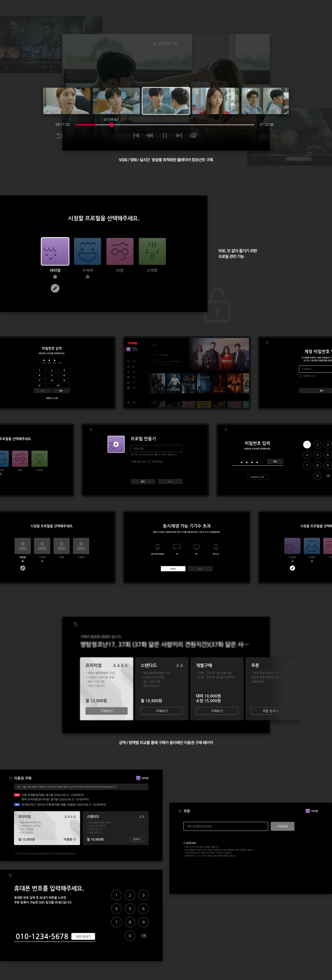This screenshot has width=332, height=980.
Task: Click back arrow on the plan purchase screen
Action: click(x=75, y=624)
